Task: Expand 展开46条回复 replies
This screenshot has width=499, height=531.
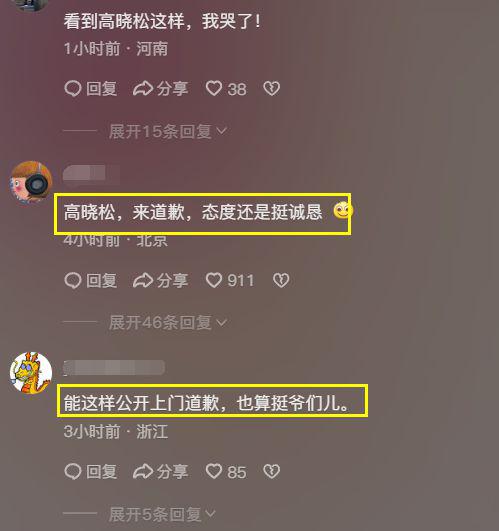Action: [x=168, y=322]
